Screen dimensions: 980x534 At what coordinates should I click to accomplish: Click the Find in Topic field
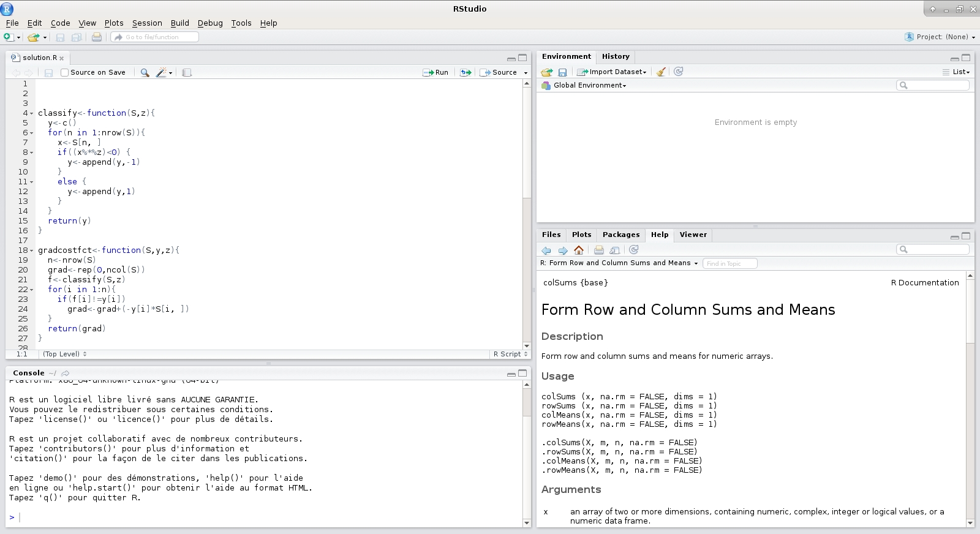tap(729, 263)
